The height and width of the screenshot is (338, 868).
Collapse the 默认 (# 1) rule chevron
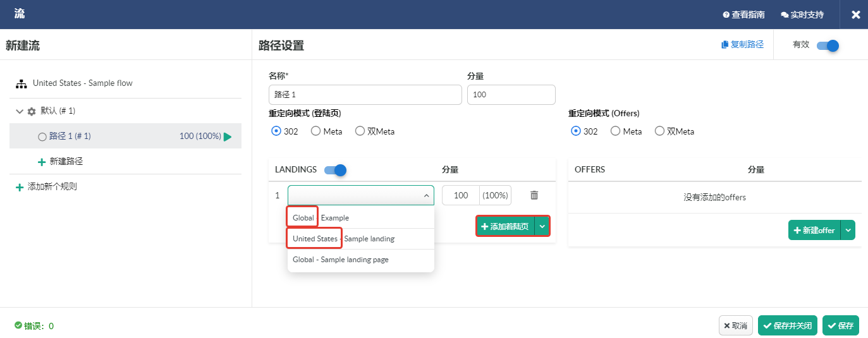tap(20, 111)
